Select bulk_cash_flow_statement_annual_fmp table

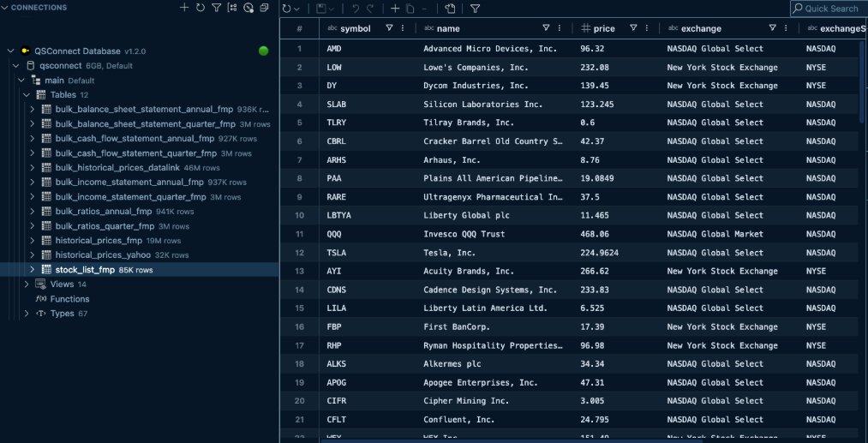pos(135,139)
